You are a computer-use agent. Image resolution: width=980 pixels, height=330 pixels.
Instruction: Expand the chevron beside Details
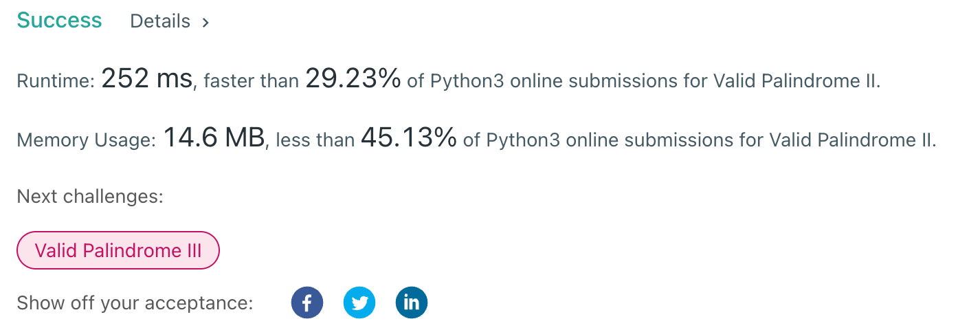(x=205, y=22)
